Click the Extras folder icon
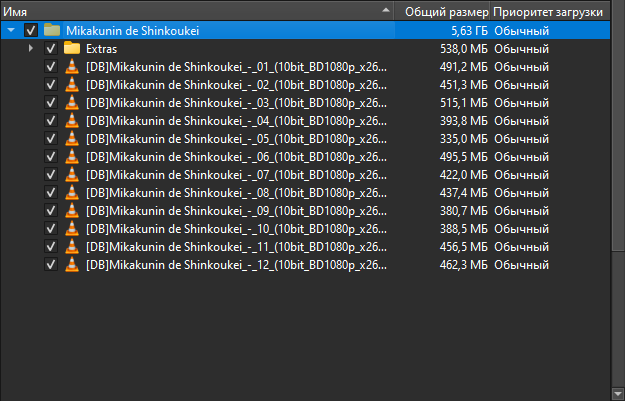 [72, 48]
